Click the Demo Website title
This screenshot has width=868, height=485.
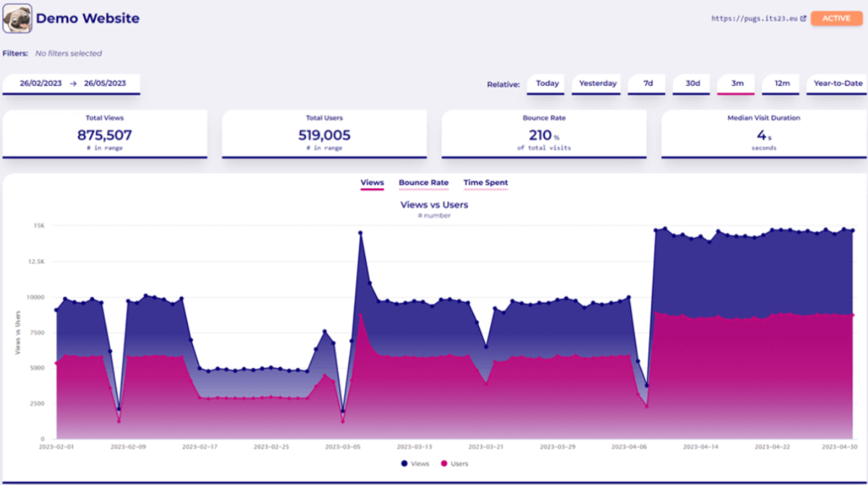88,19
